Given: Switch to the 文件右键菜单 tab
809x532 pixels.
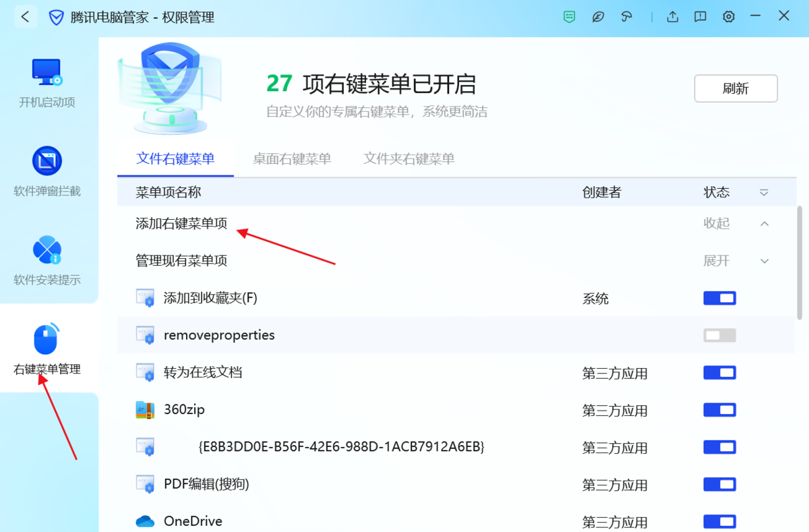Looking at the screenshot, I should click(175, 159).
